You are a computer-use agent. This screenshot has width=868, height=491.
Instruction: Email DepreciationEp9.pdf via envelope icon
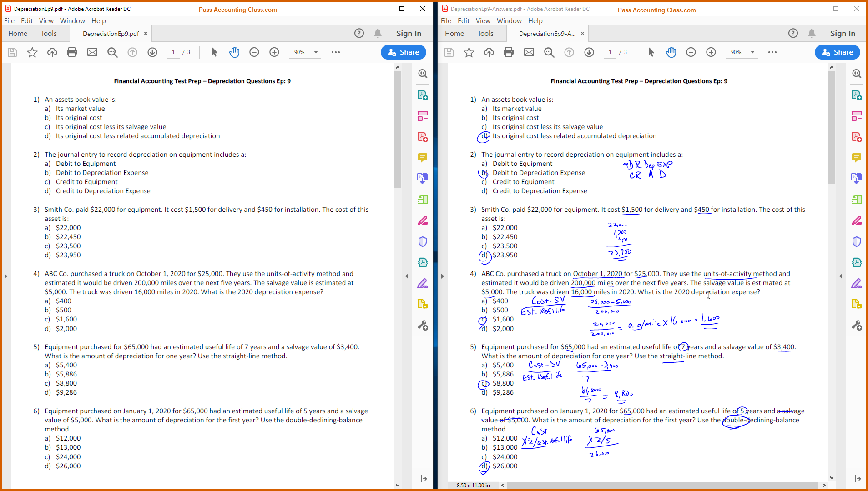coord(92,52)
